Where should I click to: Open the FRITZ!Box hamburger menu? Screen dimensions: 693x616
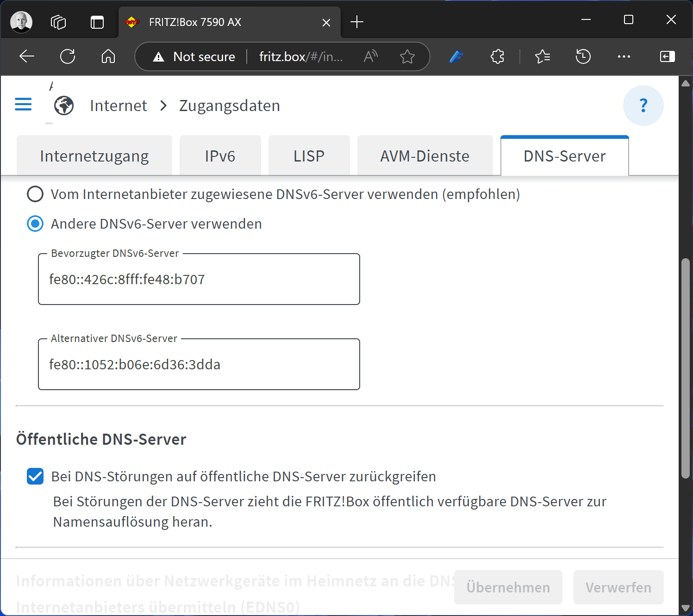point(23,105)
